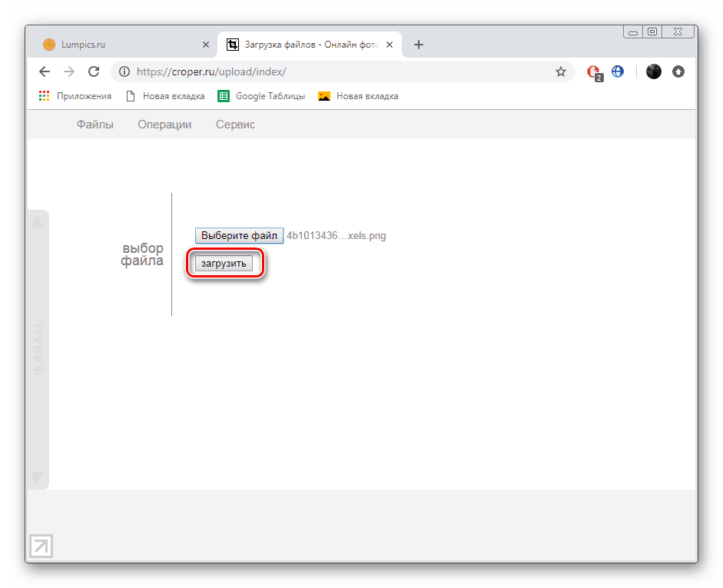Open the red extension with badge 2

pyautogui.click(x=595, y=72)
